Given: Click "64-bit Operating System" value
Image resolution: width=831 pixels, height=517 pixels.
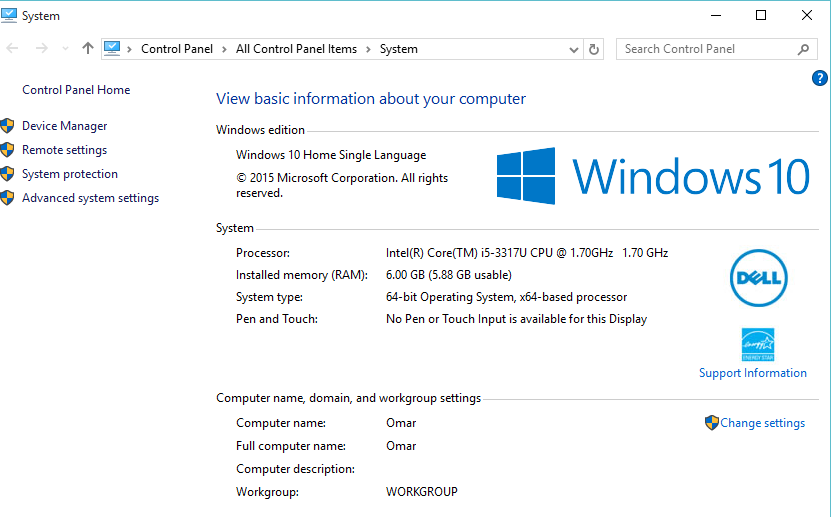Looking at the screenshot, I should [x=450, y=297].
